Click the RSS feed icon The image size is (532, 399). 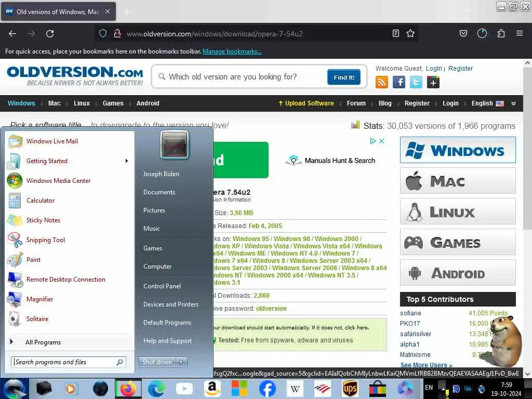click(x=382, y=82)
